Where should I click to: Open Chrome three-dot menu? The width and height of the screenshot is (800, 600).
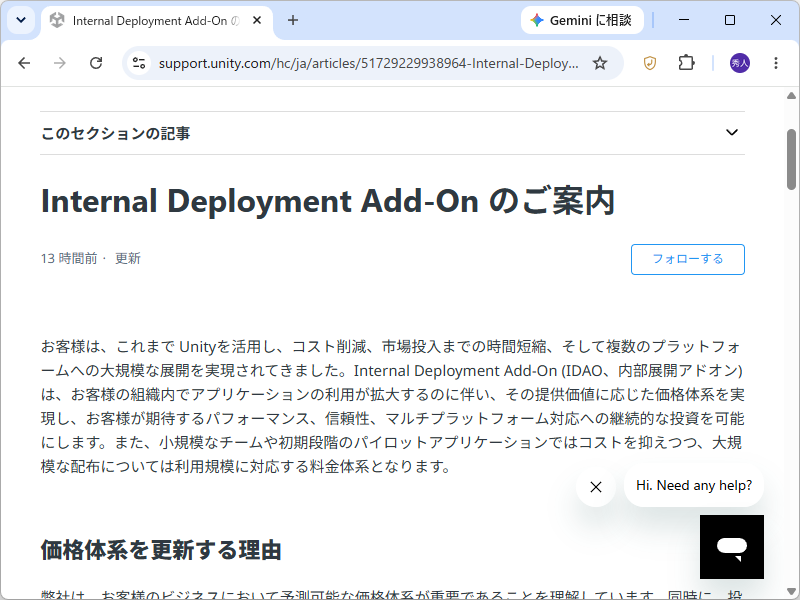coord(776,63)
